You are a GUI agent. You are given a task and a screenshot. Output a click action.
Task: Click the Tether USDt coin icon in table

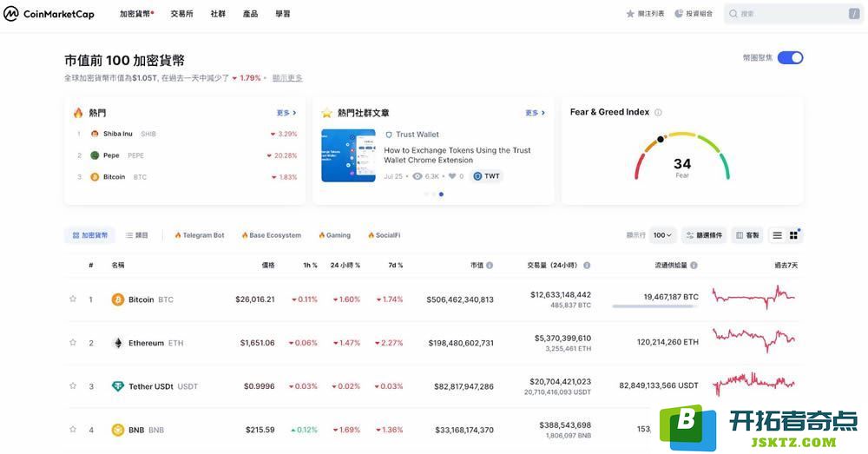point(118,386)
